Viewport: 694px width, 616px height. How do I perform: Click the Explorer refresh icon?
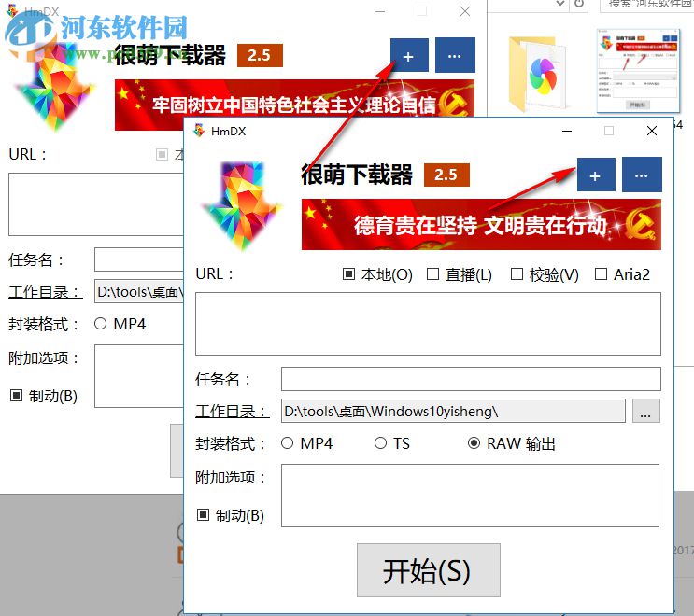pos(579,4)
